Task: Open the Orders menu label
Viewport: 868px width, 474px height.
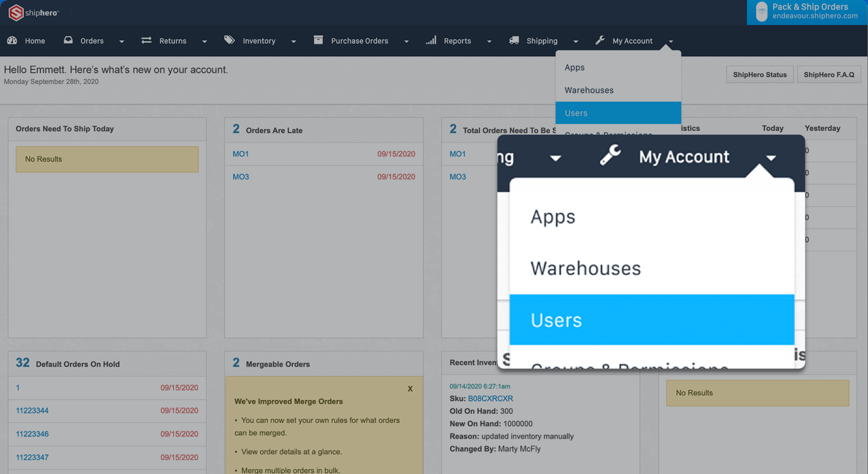Action: pyautogui.click(x=92, y=41)
